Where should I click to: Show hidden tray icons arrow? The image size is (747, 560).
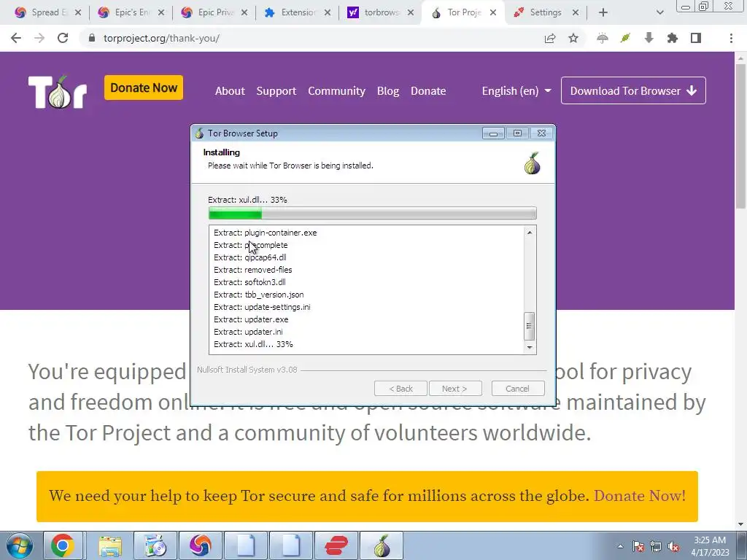(620, 546)
